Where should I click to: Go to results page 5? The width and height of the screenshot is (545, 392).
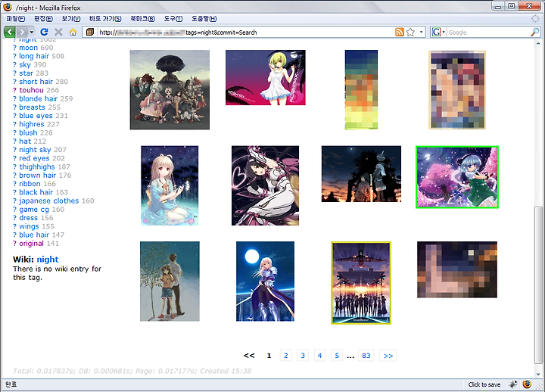point(337,356)
